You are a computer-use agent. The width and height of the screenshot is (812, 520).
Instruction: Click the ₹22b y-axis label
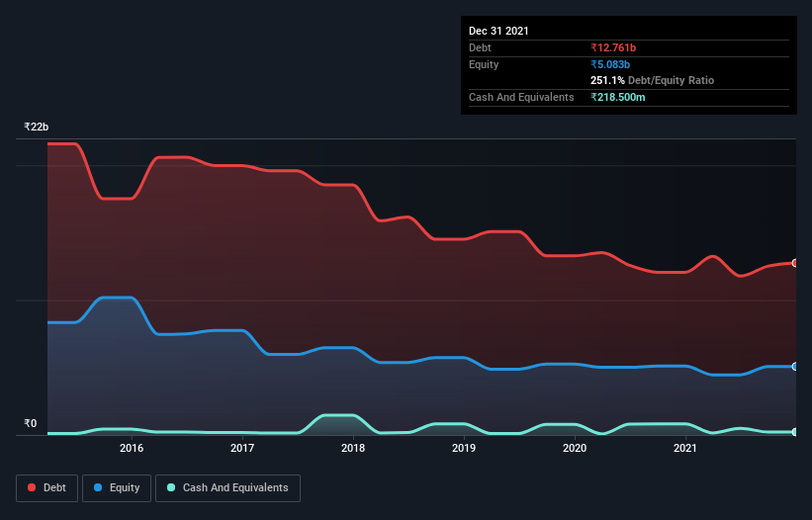37,127
